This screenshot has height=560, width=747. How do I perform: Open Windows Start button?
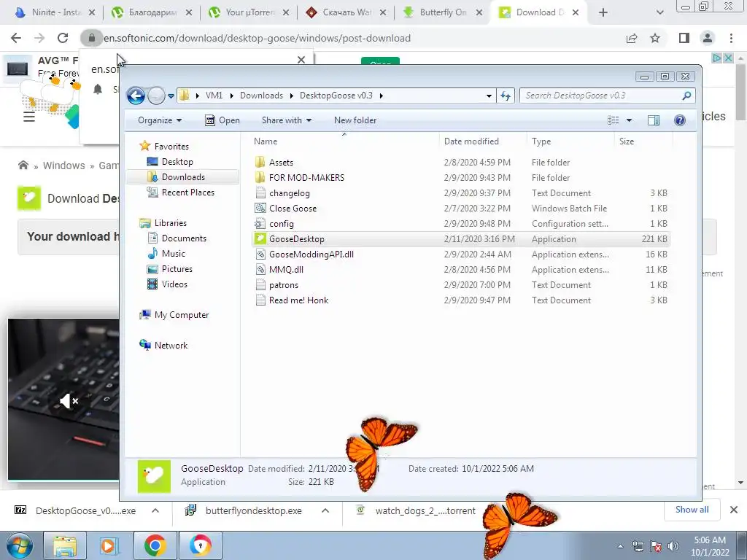(x=18, y=545)
